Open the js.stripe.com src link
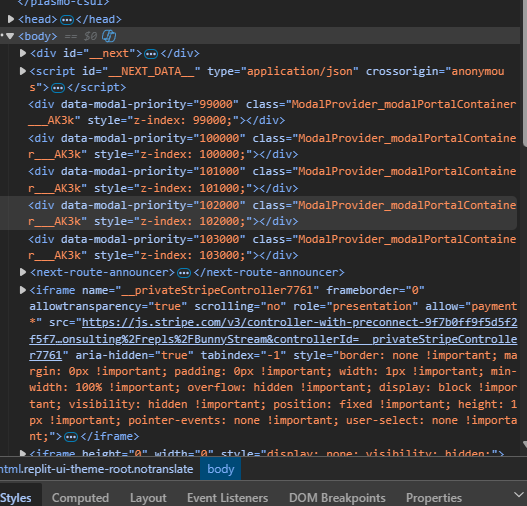Viewport: 527px width, 506px height. tap(273, 339)
